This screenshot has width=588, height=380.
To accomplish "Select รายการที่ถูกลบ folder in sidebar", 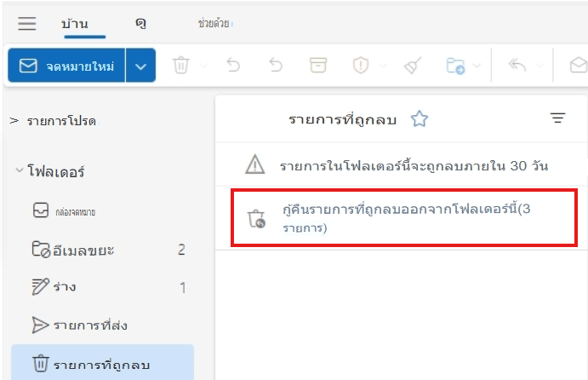I will click(102, 364).
